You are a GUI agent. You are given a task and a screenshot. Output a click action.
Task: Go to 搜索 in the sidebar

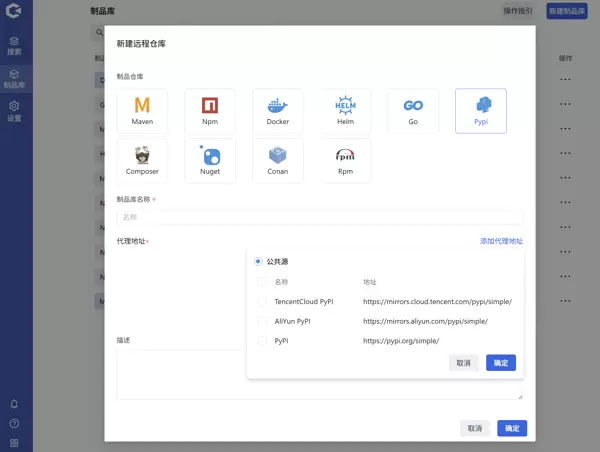pos(14,45)
